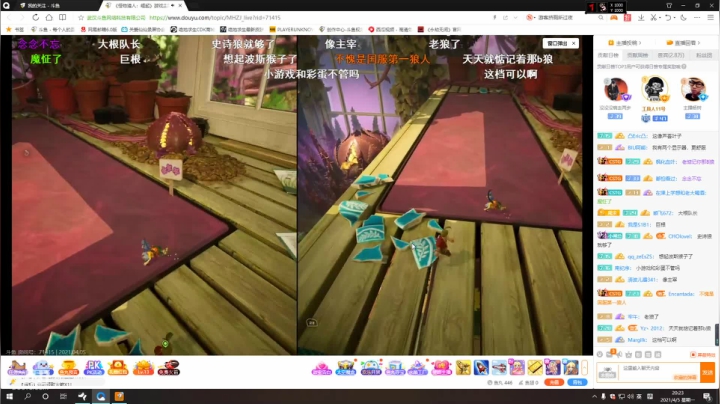Close the 窗口弹出 popout button
Screen dimensions: 720x404
click(574, 43)
